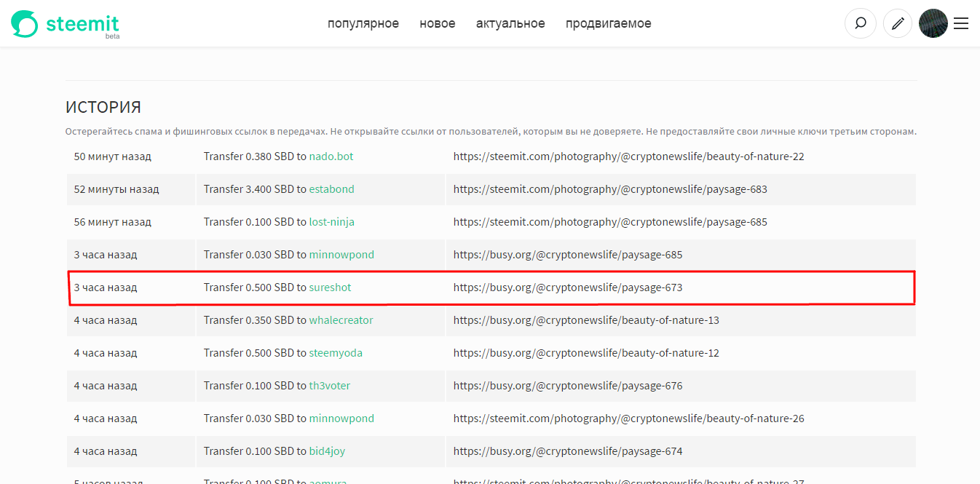The image size is (980, 484).
Task: Go to the популярное tab
Action: pos(363,23)
